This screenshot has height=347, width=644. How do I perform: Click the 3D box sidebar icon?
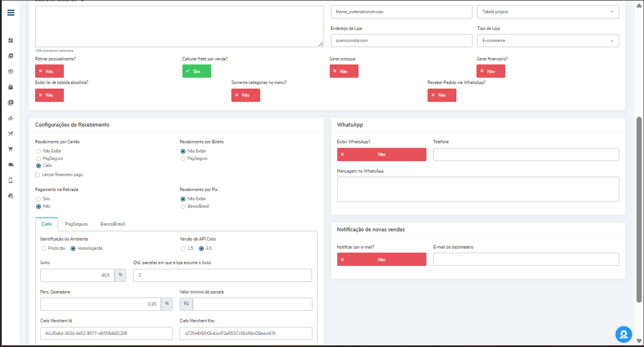coord(10,71)
